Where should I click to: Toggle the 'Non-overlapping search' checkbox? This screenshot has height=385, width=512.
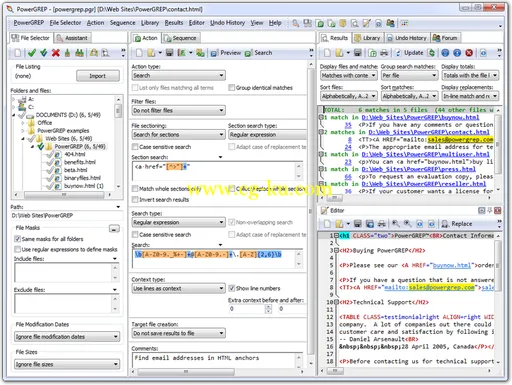231,222
